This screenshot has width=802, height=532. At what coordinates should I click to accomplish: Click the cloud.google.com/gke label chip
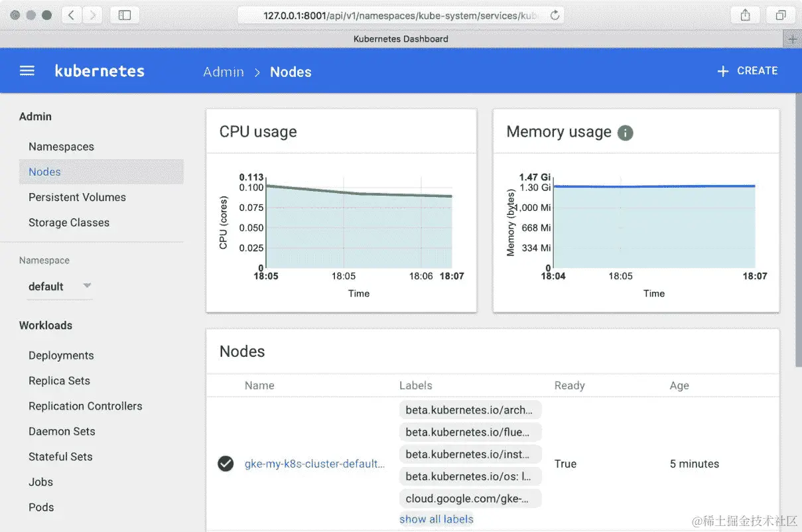[470, 499]
